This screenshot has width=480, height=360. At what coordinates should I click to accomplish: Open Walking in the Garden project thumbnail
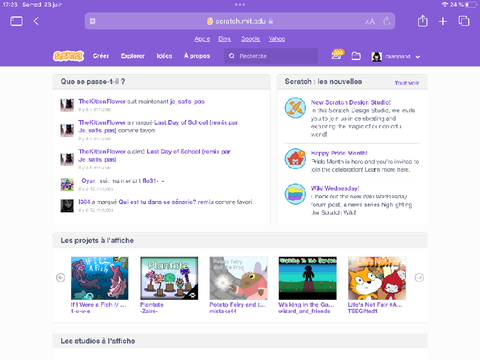[x=308, y=278]
